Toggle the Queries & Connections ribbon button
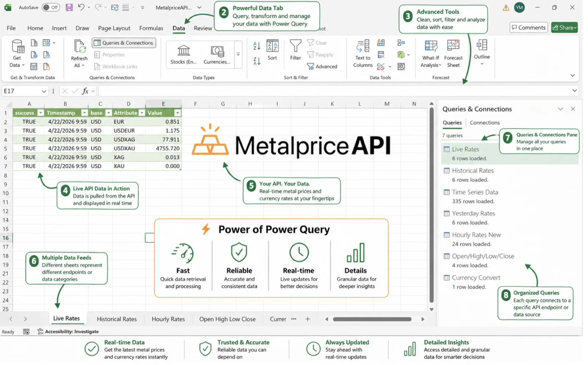The height and width of the screenshot is (365, 588). pyautogui.click(x=124, y=43)
